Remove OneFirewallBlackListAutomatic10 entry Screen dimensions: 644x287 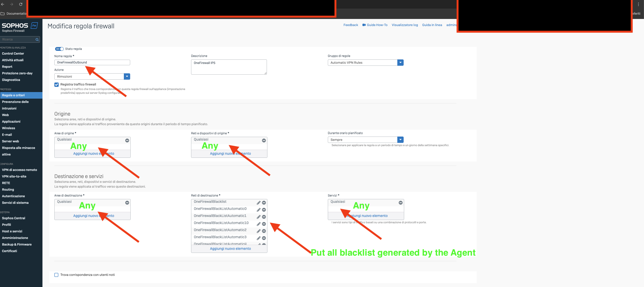[264, 224]
